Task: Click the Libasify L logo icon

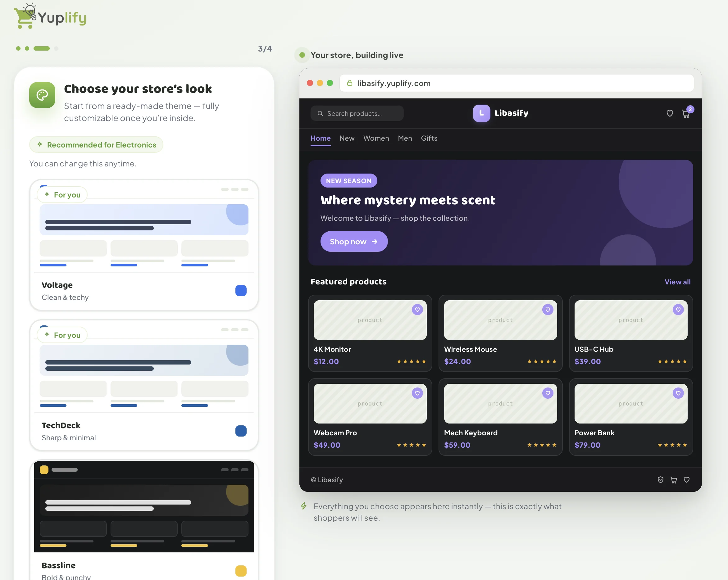Action: (481, 113)
